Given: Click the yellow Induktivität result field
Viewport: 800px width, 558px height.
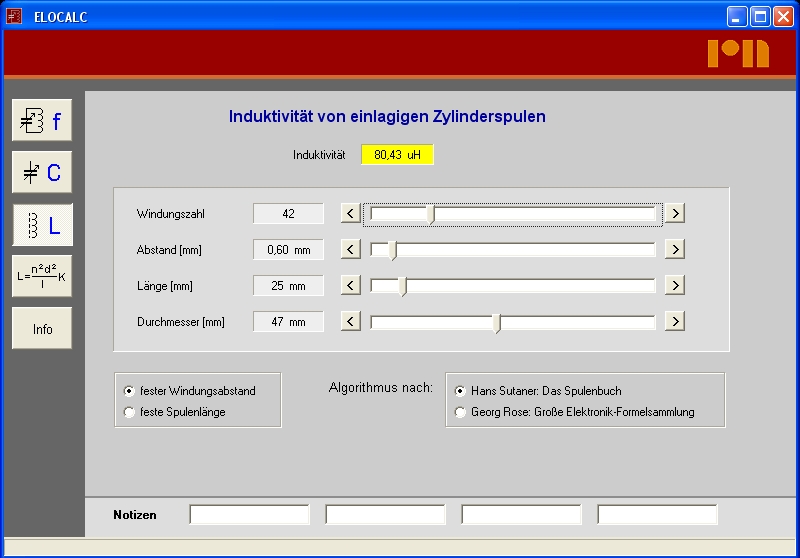Looking at the screenshot, I should (x=398, y=155).
